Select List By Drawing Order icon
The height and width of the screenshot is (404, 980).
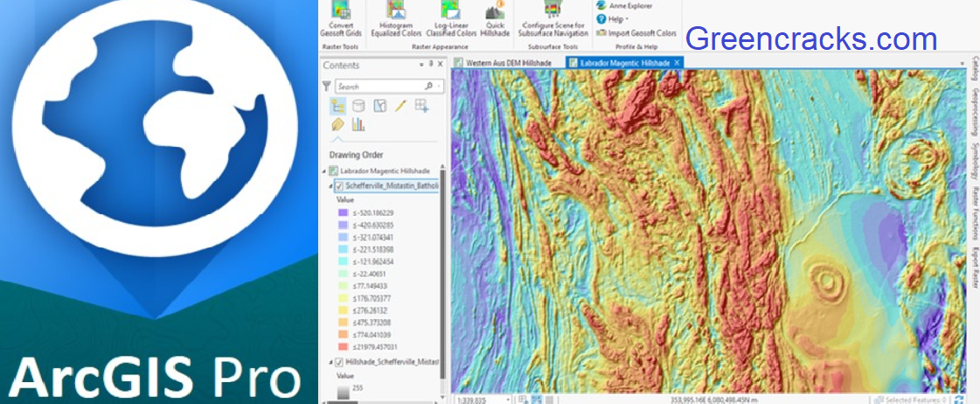coord(338,106)
